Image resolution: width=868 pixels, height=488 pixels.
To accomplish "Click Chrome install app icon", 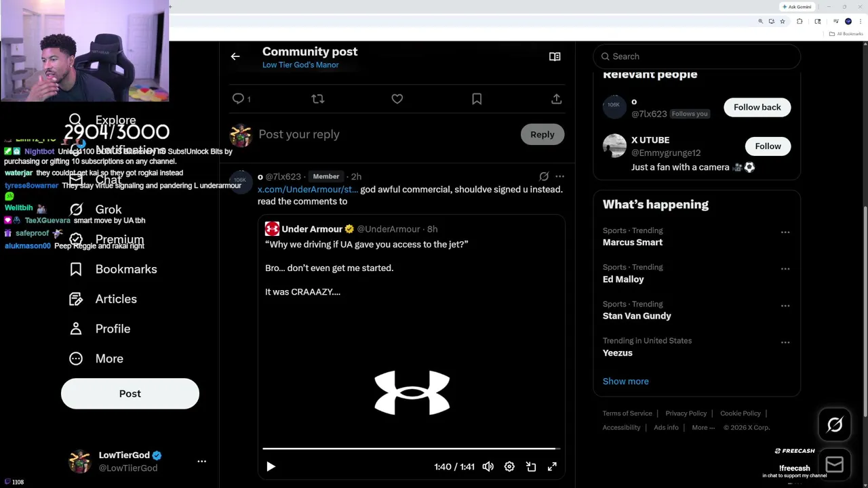I will click(x=771, y=22).
